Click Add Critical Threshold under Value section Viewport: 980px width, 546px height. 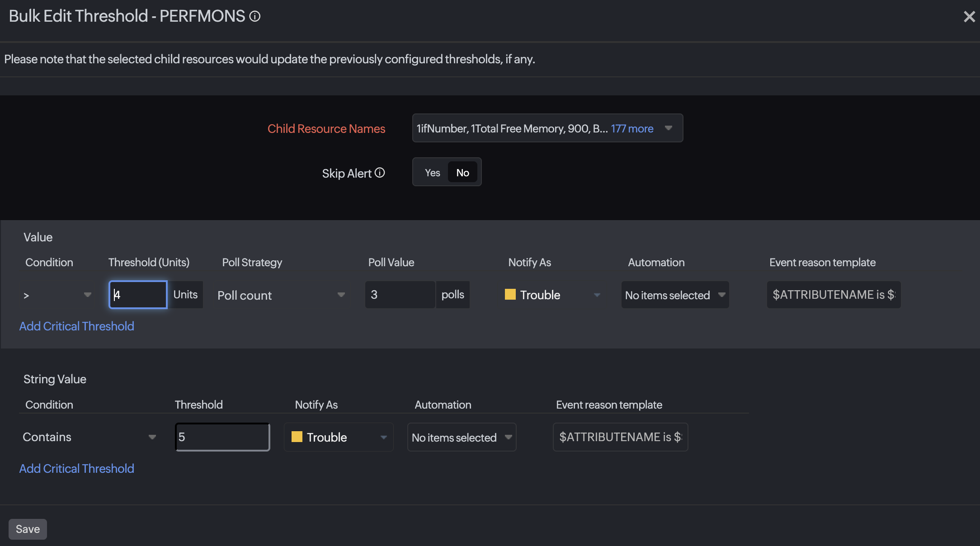(x=76, y=326)
